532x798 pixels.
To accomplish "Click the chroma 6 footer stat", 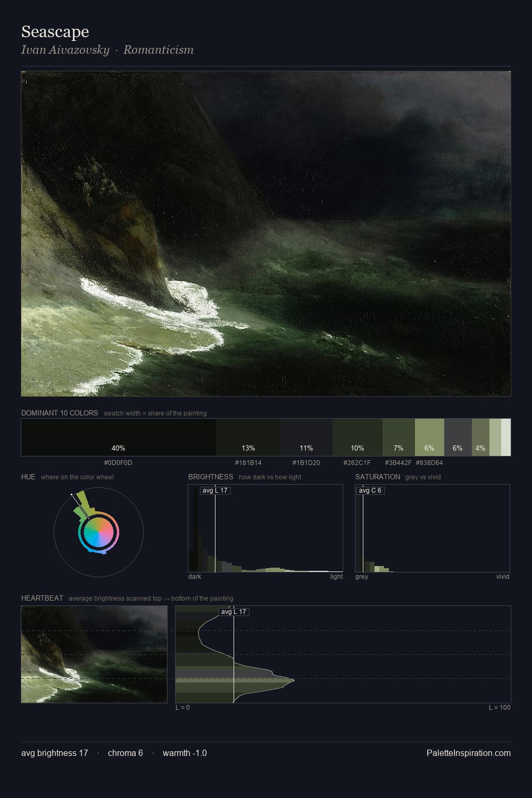I will 126,753.
